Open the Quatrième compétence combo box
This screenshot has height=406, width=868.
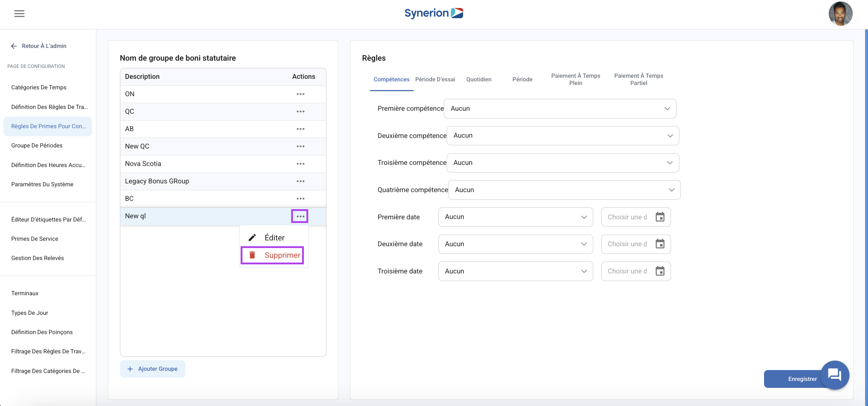[564, 190]
